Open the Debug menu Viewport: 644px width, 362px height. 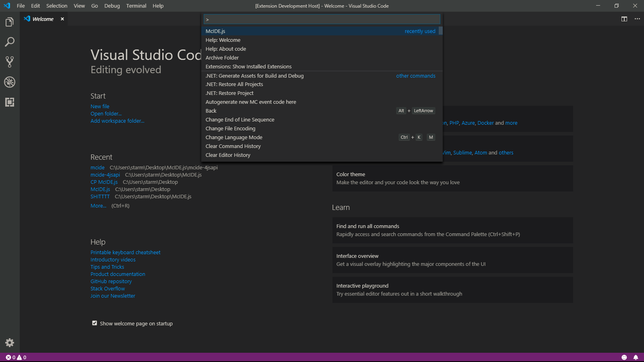coord(112,6)
